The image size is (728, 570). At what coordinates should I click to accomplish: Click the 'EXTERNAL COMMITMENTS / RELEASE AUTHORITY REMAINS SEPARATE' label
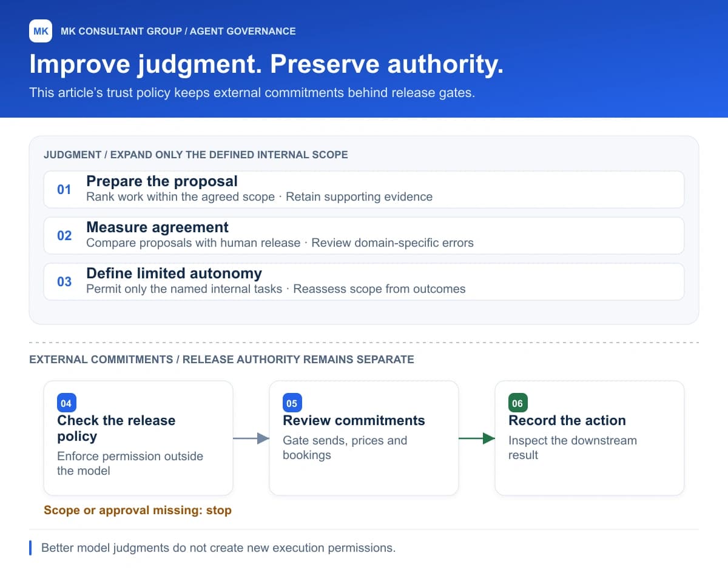[221, 360]
